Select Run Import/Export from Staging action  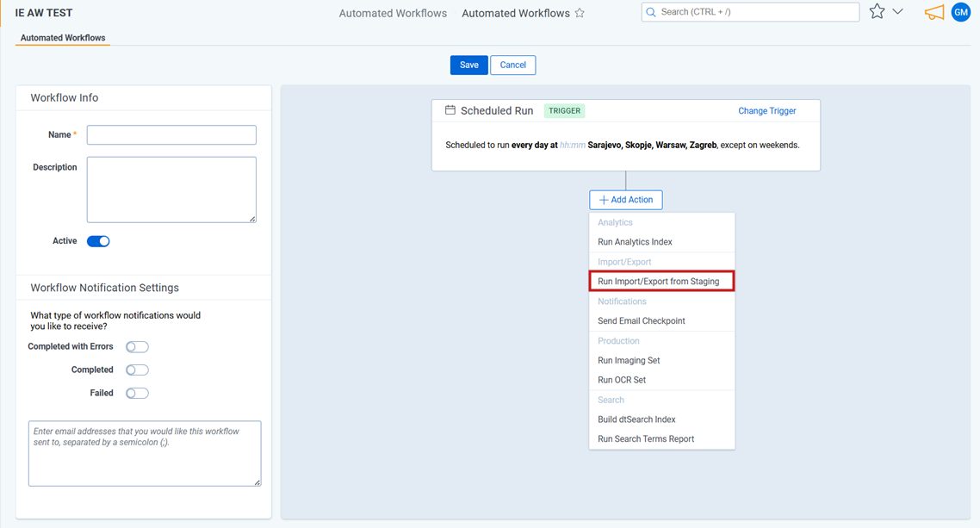click(661, 280)
